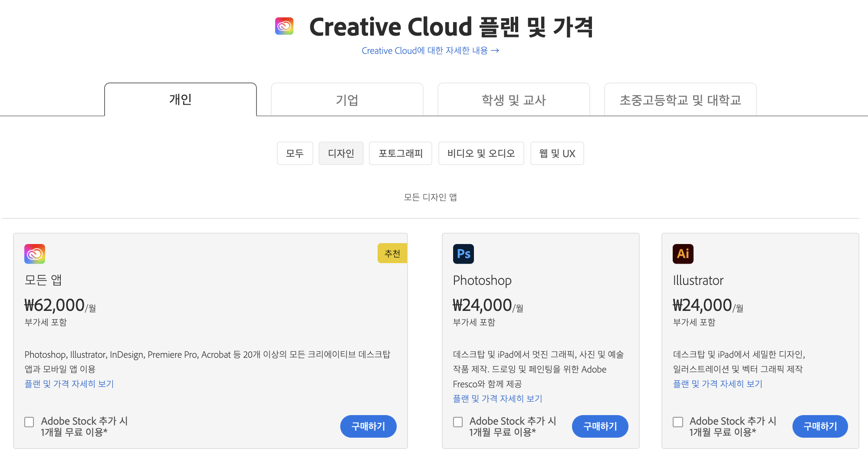Screen dimensions: 868x462
Task: Switch to 초중고등학교 및 대학교 tab
Action: [681, 100]
